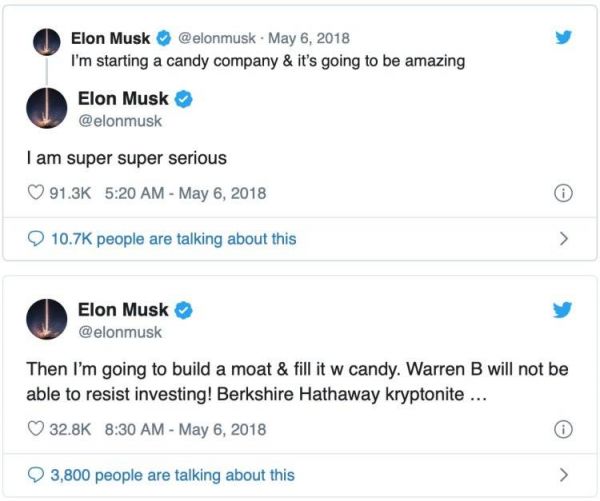The height and width of the screenshot is (501, 600).
Task: Click the Twitter bird icon in the moat tweet
Action: pyautogui.click(x=563, y=311)
